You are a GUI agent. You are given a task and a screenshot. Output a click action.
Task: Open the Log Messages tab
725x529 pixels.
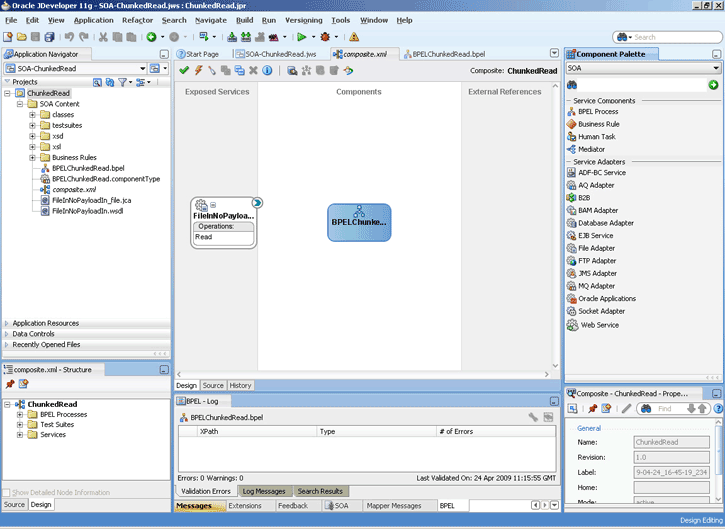pos(264,491)
